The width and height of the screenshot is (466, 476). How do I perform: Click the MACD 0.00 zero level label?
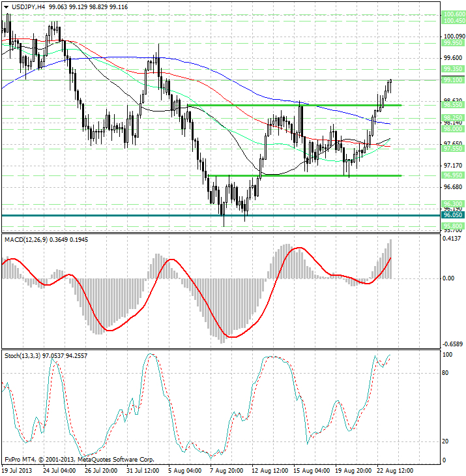coord(448,278)
